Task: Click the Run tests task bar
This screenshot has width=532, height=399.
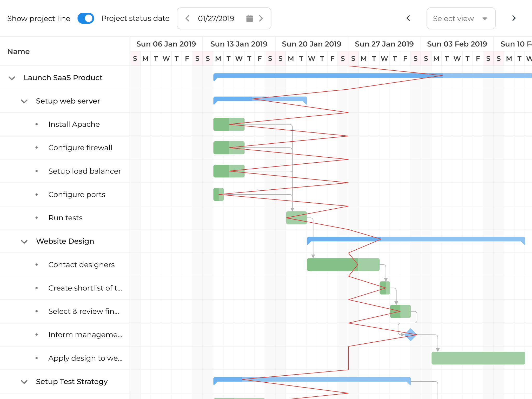Action: click(x=296, y=218)
